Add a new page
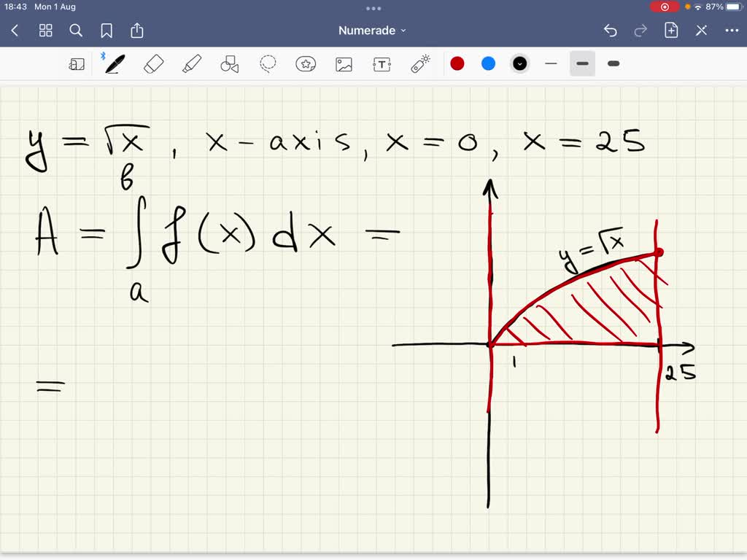This screenshot has width=747, height=560. pyautogui.click(x=670, y=31)
